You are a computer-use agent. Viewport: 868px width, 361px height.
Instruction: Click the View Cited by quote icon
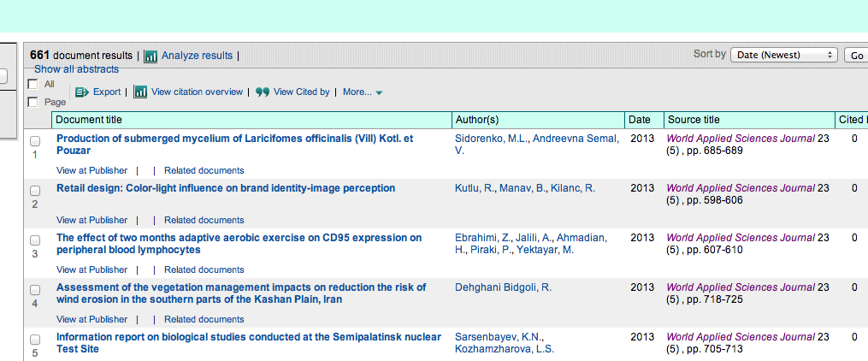(x=263, y=92)
